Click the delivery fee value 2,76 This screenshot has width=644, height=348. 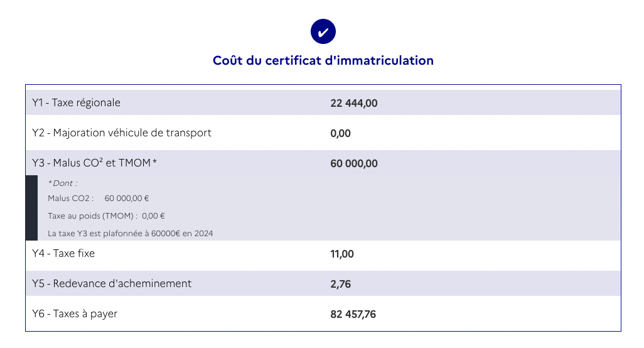click(x=340, y=284)
